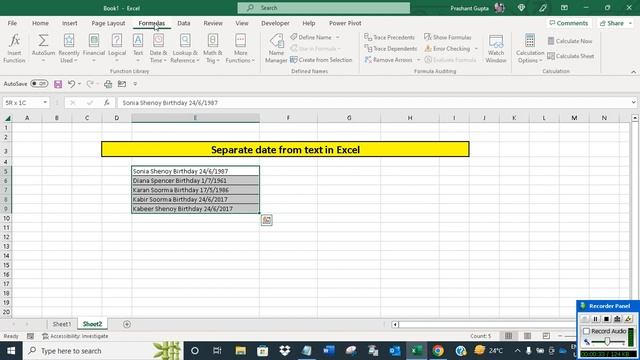The height and width of the screenshot is (360, 640).
Task: Select Normal view icon in status bar
Action: 509,336
